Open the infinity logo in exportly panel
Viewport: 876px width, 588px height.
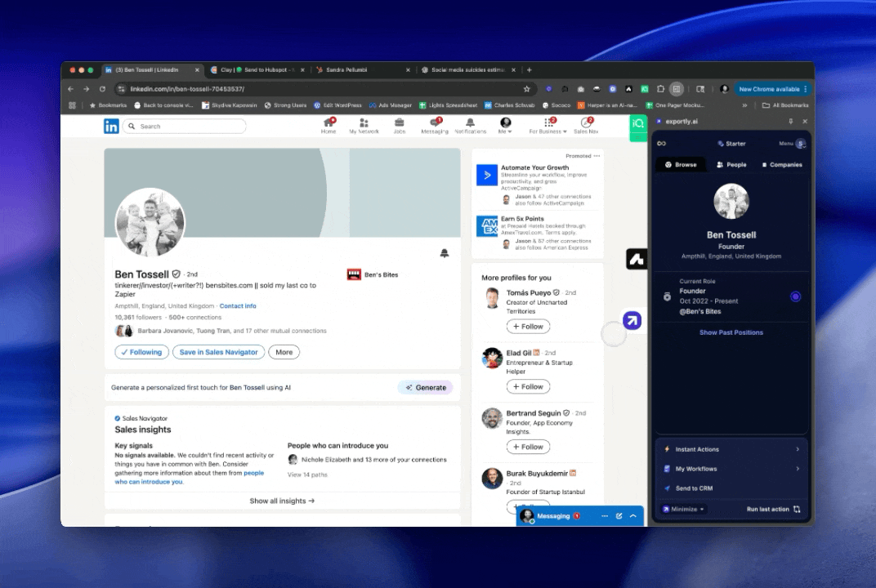(661, 144)
